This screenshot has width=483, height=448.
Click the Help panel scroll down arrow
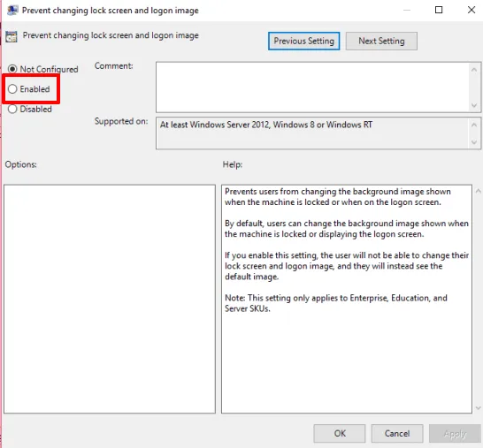[478, 408]
